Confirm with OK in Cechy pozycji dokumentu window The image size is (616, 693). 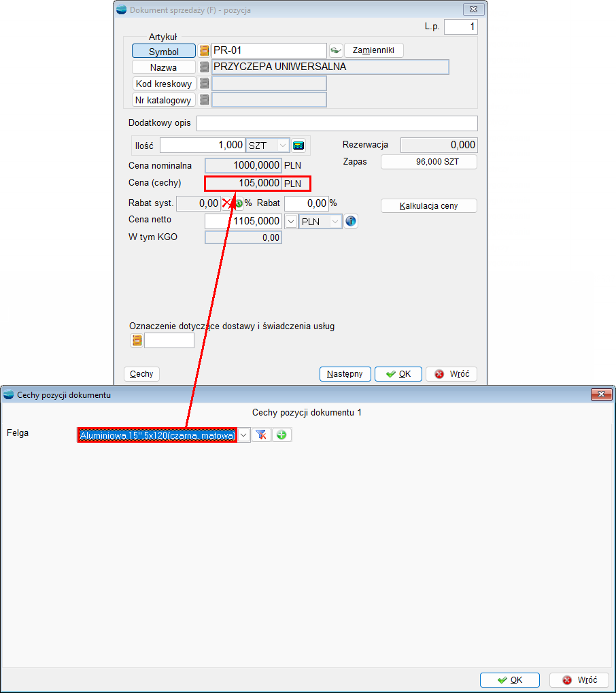coord(509,680)
